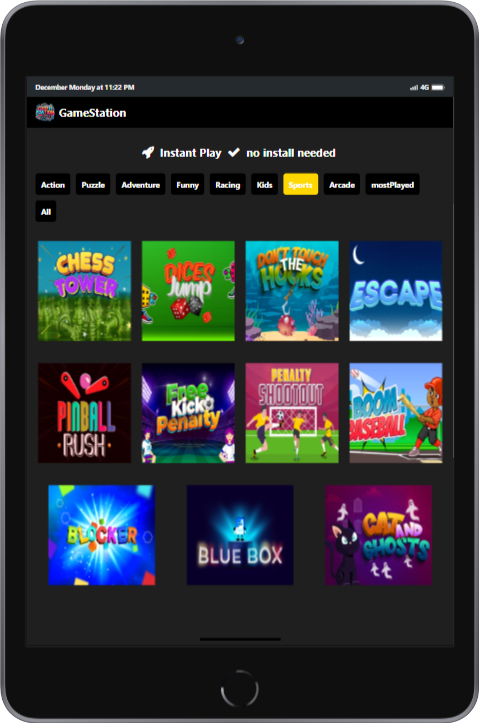
Task: Tap the signal strength icon
Action: pos(414,87)
